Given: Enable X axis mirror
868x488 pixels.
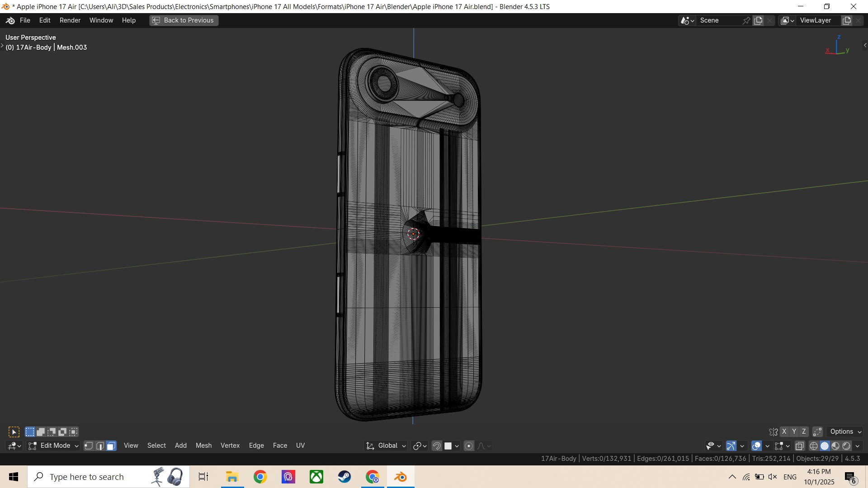Looking at the screenshot, I should point(784,432).
